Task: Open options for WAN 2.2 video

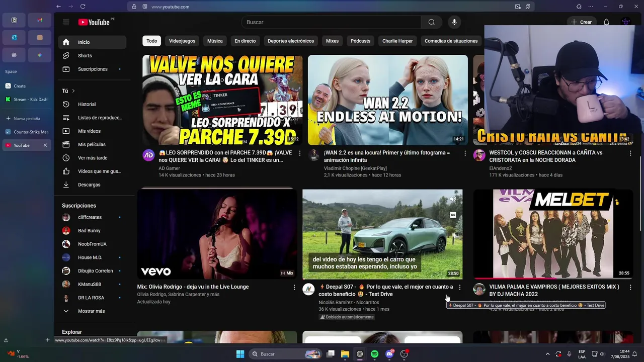Action: (465, 153)
